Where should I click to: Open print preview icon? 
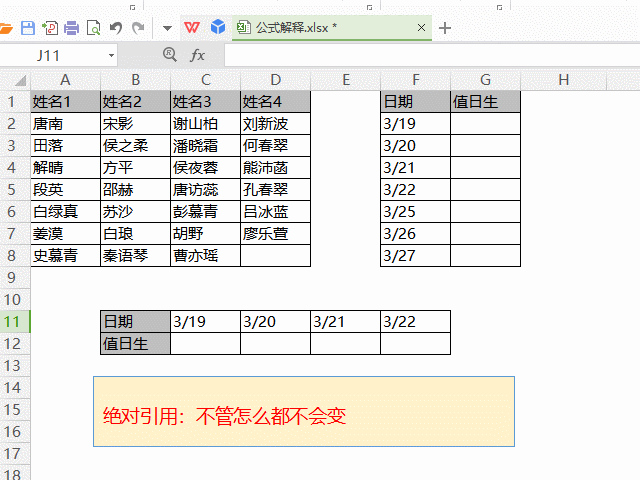pos(93,28)
